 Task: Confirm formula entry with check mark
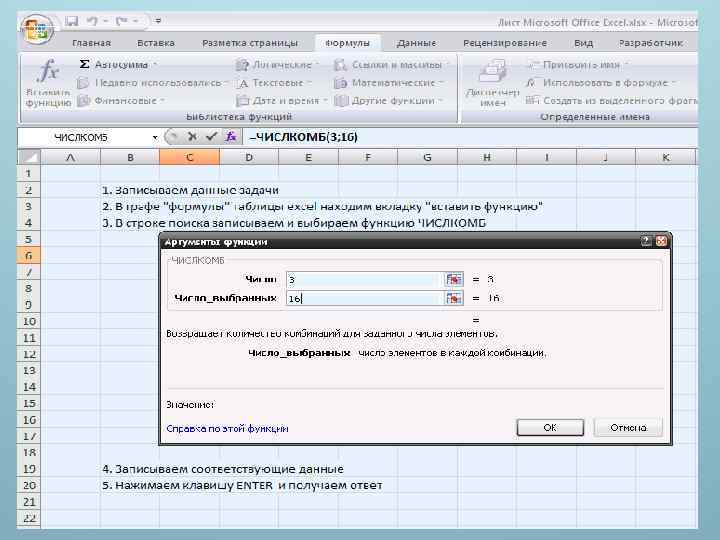[x=211, y=136]
